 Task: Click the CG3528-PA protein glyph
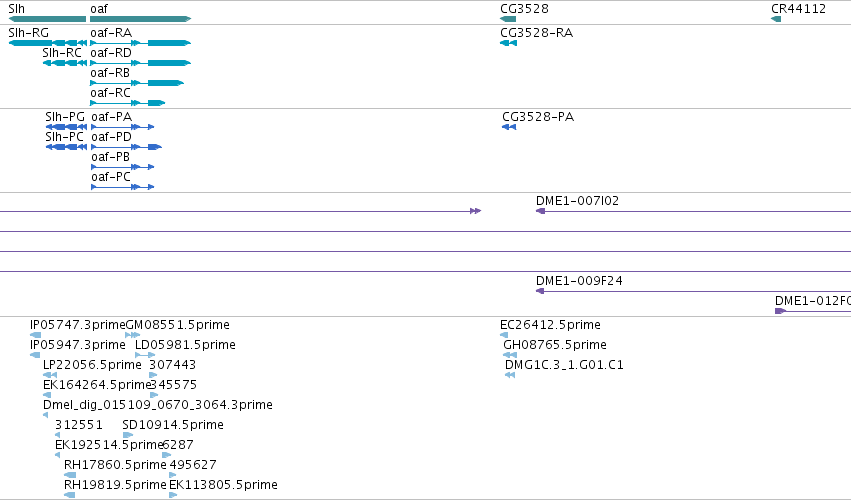509,127
